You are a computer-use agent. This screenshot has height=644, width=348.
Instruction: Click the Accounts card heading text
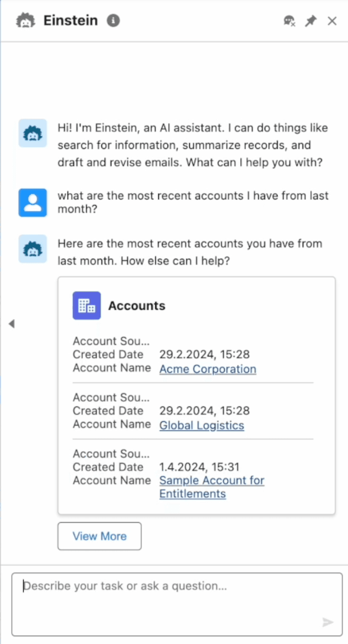click(x=137, y=306)
